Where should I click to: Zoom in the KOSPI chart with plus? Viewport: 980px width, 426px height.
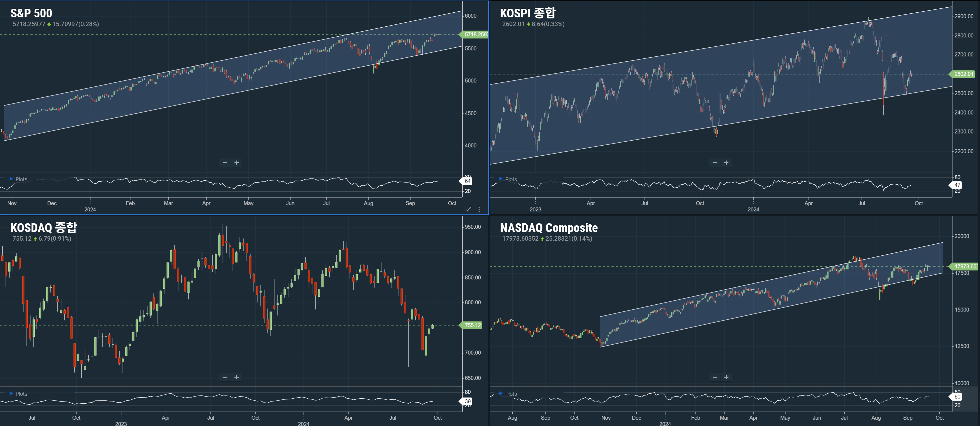[x=726, y=163]
